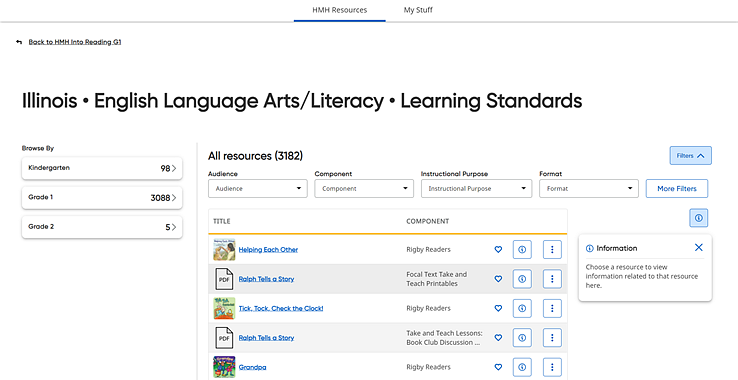Show info for Grandpa resource

pos(522,367)
